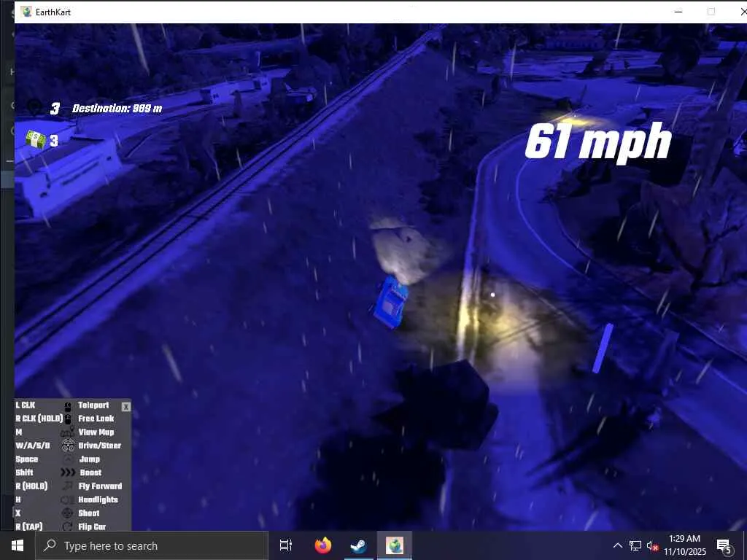Close the controls help panel
Image resolution: width=747 pixels, height=560 pixels.
125,407
